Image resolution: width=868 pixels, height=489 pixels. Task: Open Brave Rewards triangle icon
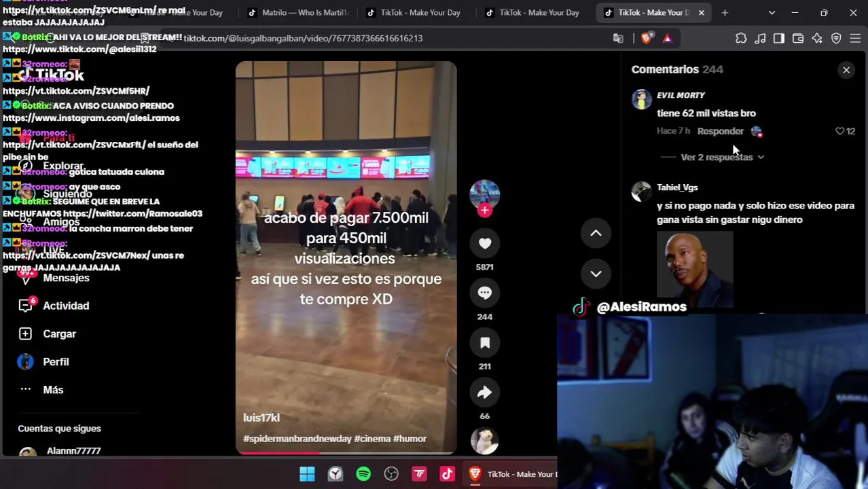pos(667,39)
